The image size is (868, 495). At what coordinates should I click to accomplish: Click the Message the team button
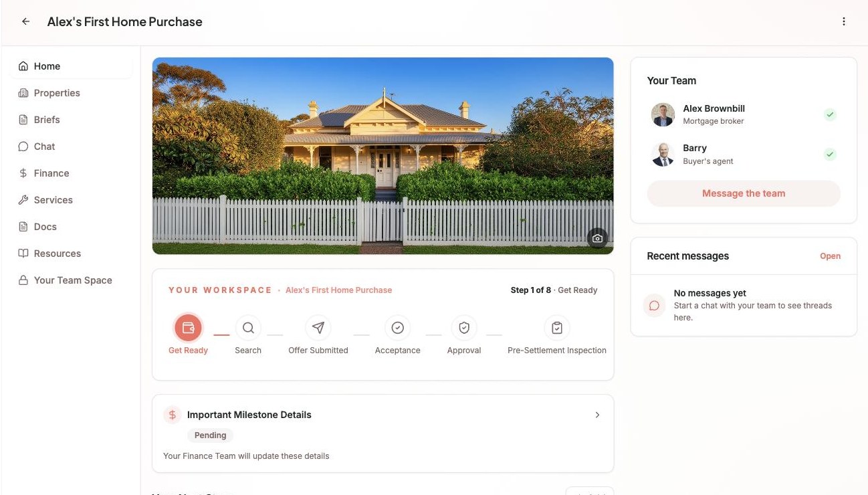click(744, 193)
